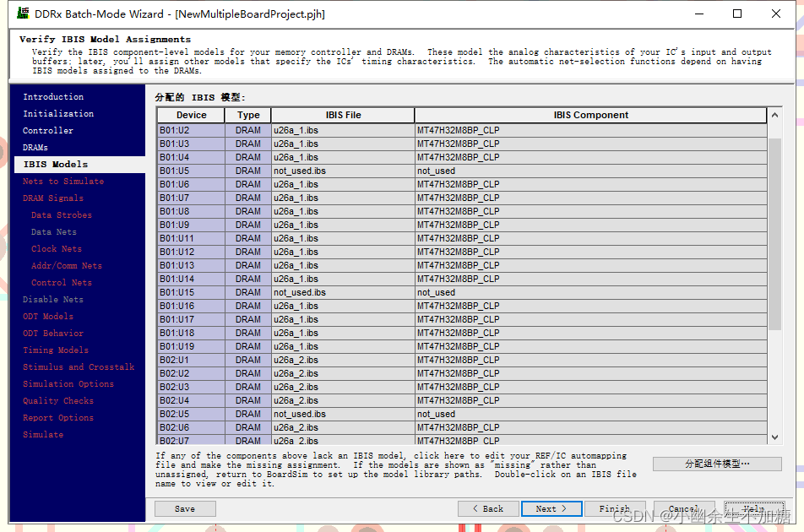Click the Save button

click(x=185, y=509)
